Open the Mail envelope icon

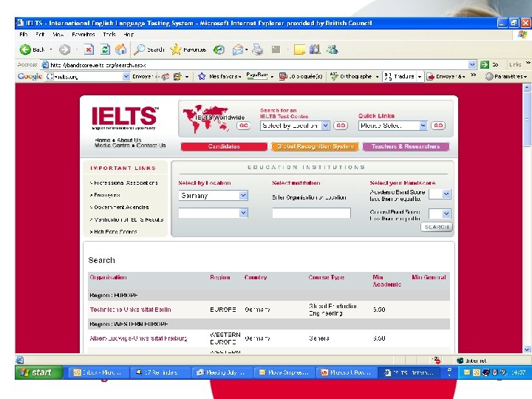[x=238, y=50]
